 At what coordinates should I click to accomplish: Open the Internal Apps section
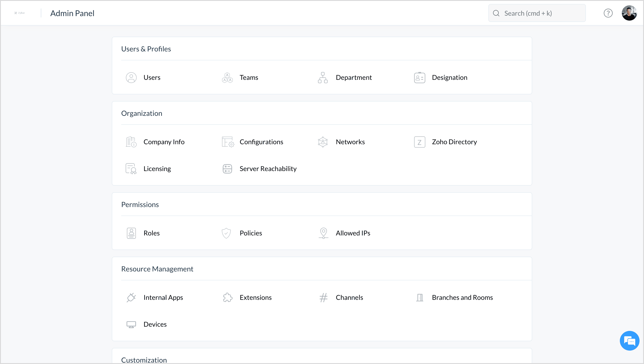[163, 297]
